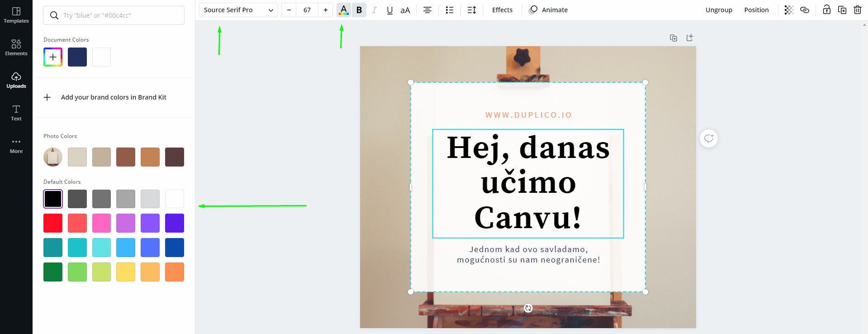
Task: Toggle bold formatting
Action: tap(359, 10)
